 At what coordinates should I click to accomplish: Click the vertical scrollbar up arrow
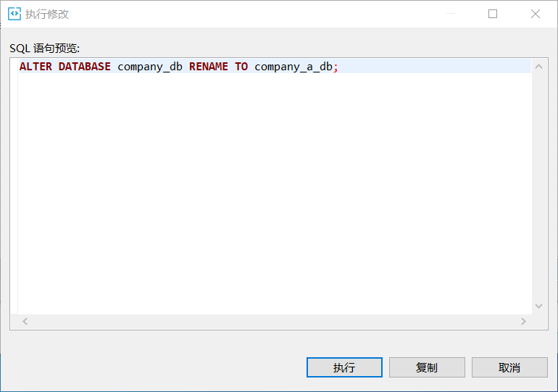pos(538,67)
